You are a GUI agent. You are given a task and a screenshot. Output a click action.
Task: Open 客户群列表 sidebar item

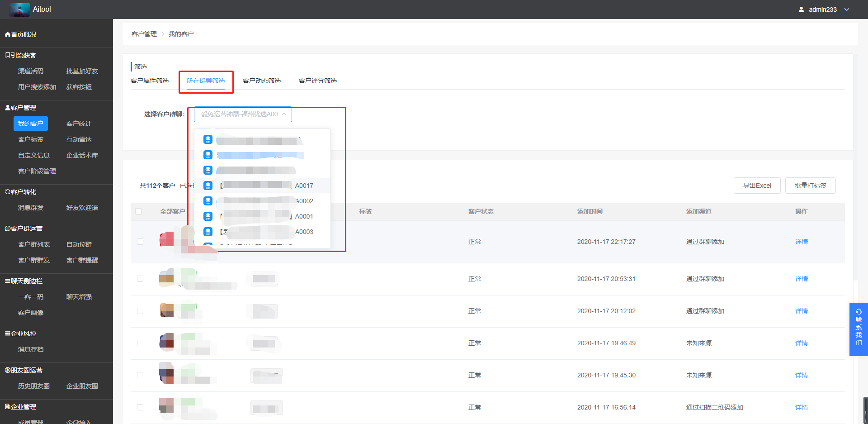click(x=34, y=244)
